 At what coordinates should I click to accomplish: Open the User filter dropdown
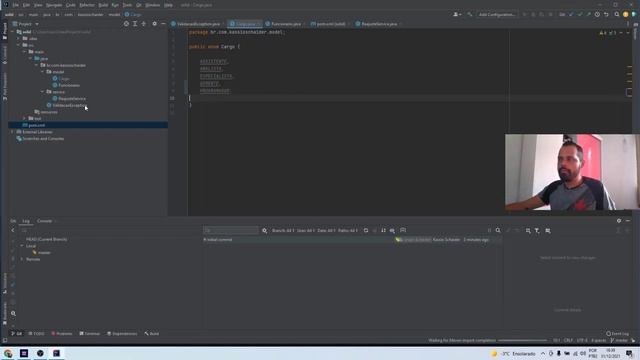click(306, 231)
